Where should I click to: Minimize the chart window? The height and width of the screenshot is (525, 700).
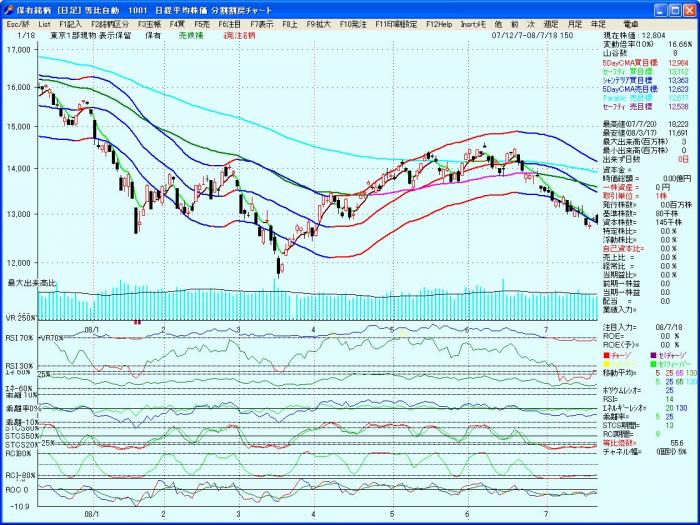(x=661, y=10)
